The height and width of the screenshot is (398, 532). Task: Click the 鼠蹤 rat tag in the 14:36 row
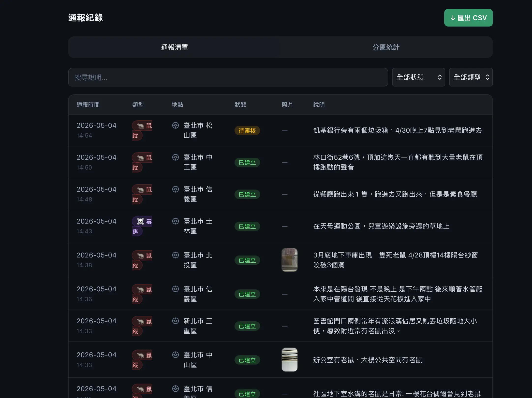142,294
